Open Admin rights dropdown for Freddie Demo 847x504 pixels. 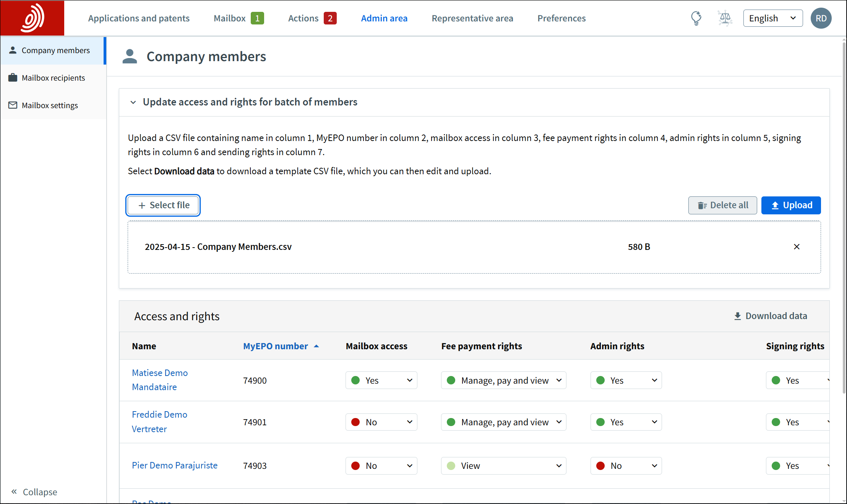(x=626, y=422)
